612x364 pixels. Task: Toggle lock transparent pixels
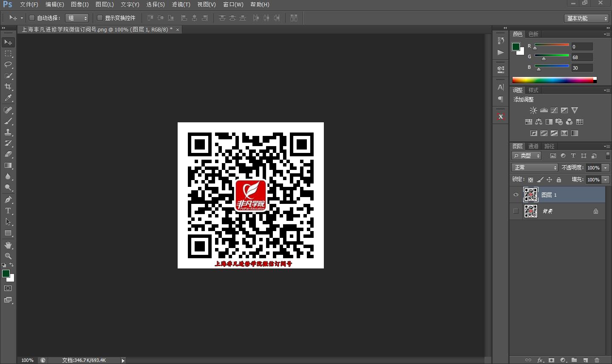[530, 180]
